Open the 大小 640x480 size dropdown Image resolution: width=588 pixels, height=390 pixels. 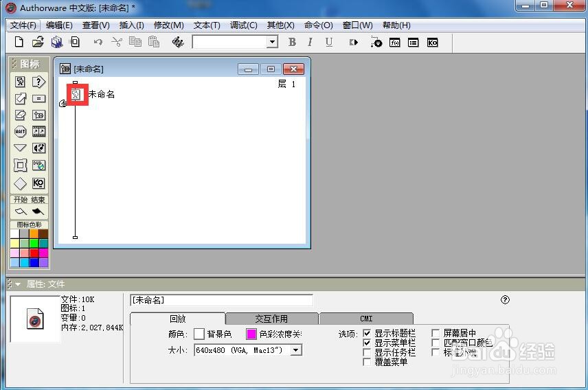pos(296,350)
